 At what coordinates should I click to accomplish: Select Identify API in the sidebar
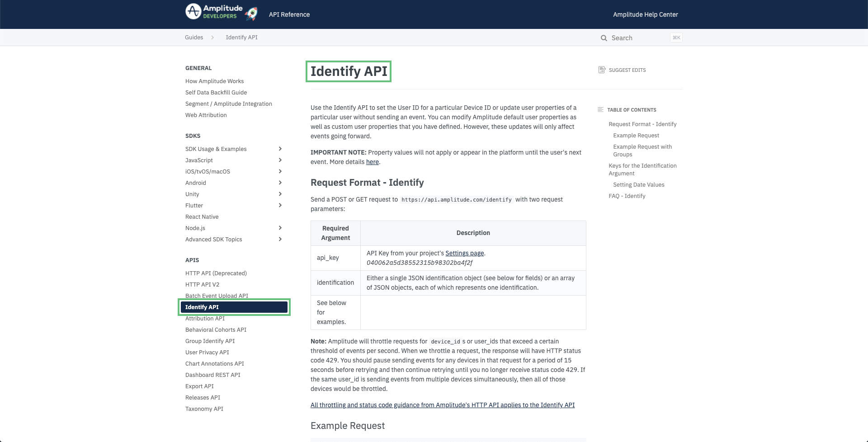click(x=234, y=307)
